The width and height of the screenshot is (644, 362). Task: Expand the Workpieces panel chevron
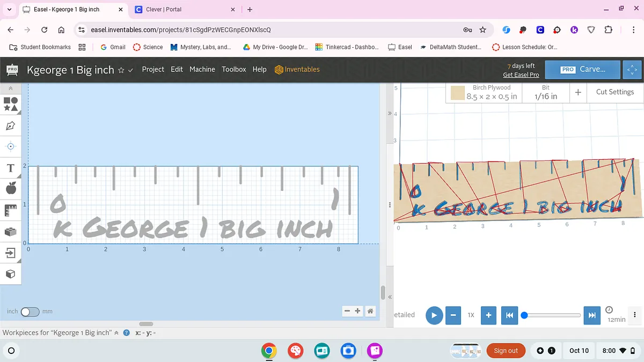click(x=116, y=333)
